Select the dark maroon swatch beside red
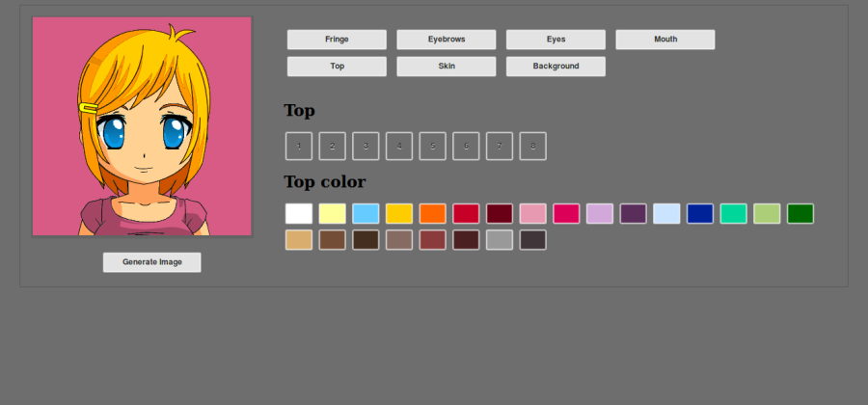This screenshot has width=868, height=405. click(x=500, y=213)
